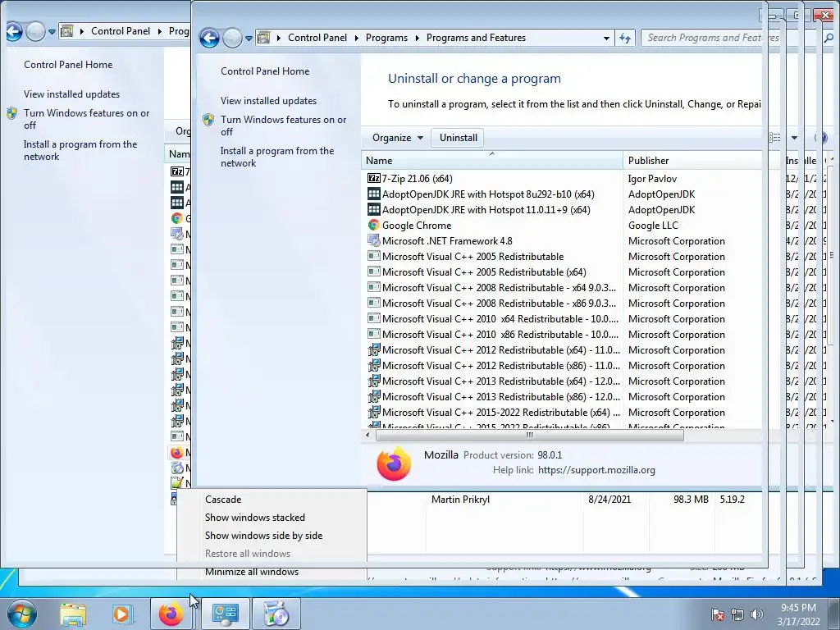Screen dimensions: 840x630
Task: Choose Show windows side by side
Action: (263, 536)
